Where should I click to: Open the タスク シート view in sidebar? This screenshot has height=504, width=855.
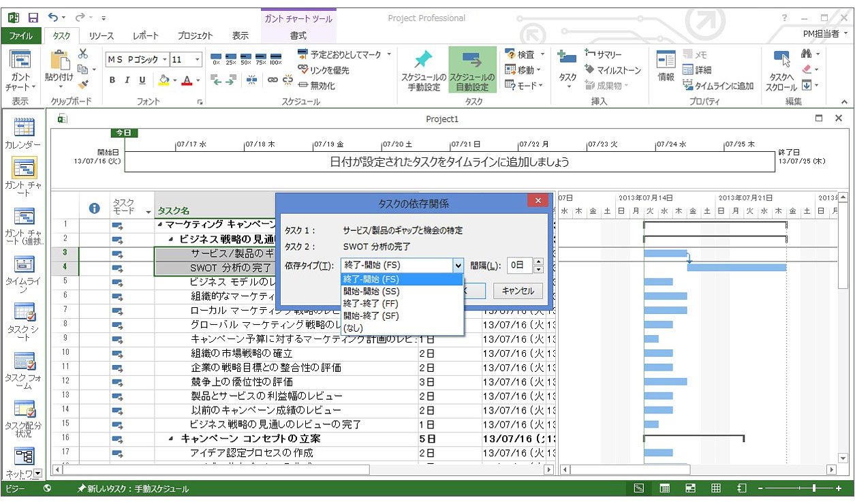(x=24, y=321)
